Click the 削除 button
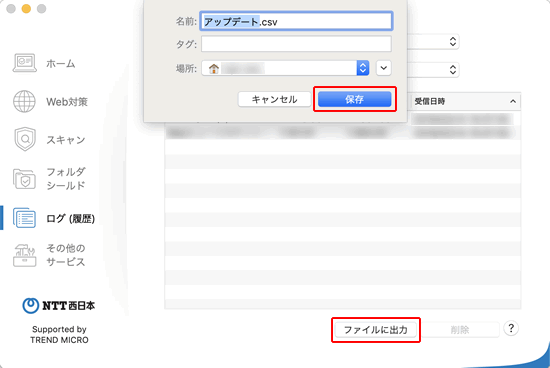The image size is (550, 368). click(x=460, y=330)
